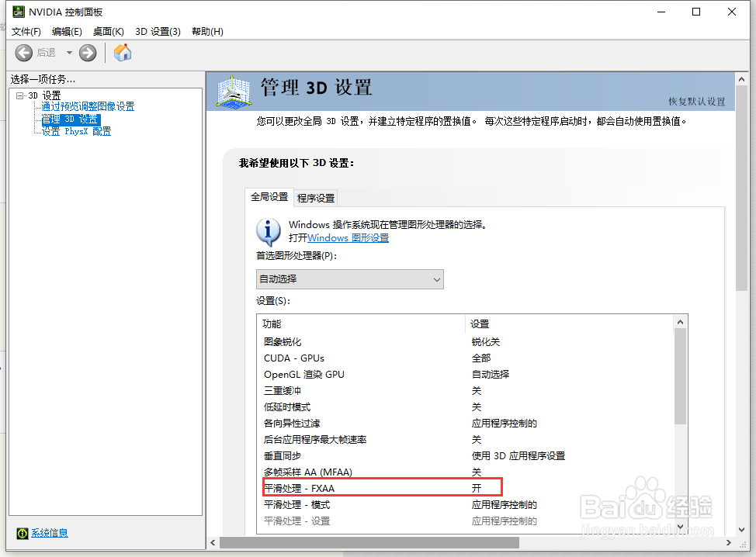Open the Windows 图形设置 link
Image resolution: width=756 pixels, height=557 pixels.
pyautogui.click(x=348, y=238)
